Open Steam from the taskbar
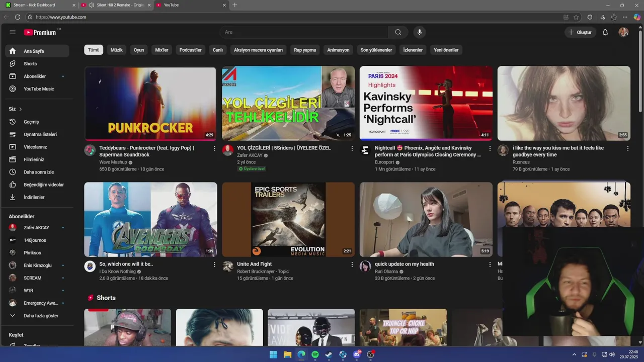 tap(329, 354)
